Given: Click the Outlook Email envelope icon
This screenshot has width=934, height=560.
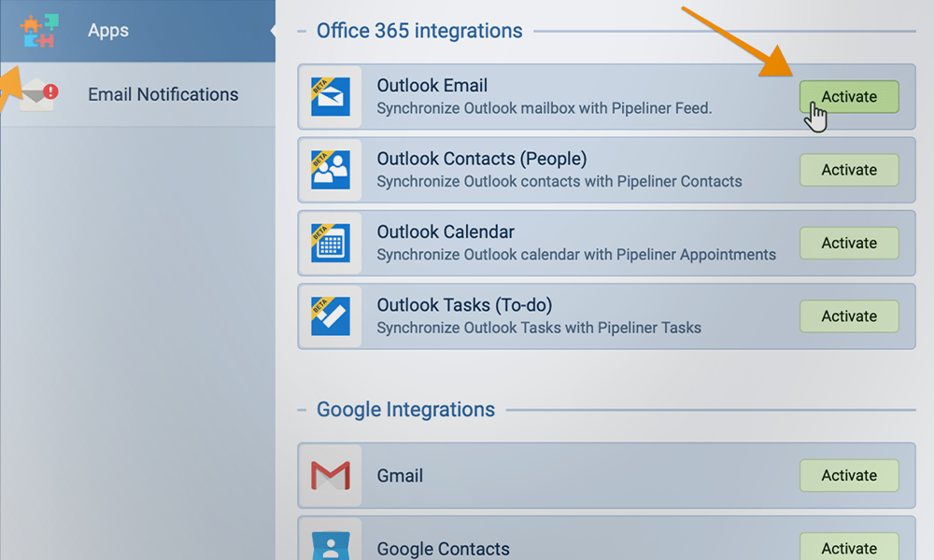Looking at the screenshot, I should coord(330,97).
